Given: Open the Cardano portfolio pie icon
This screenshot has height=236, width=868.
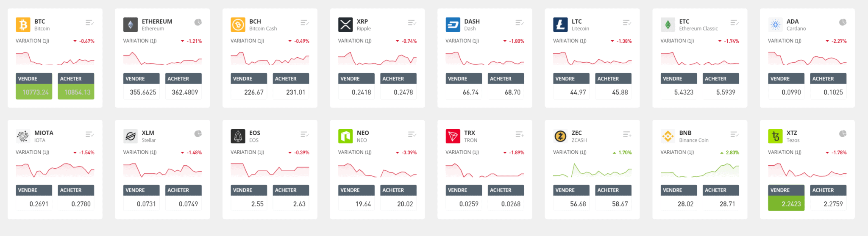Looking at the screenshot, I should [843, 22].
